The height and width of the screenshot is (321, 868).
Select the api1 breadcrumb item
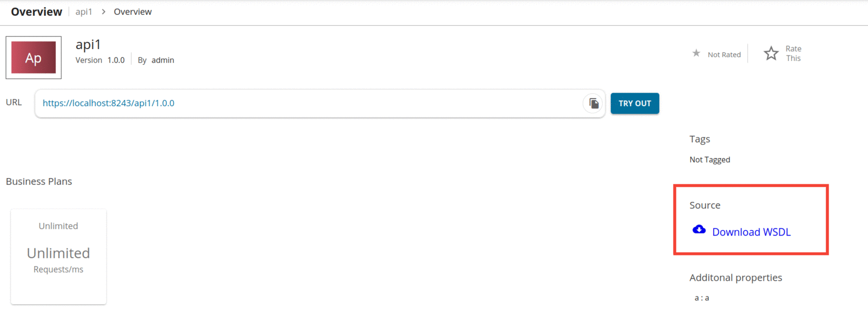[83, 11]
